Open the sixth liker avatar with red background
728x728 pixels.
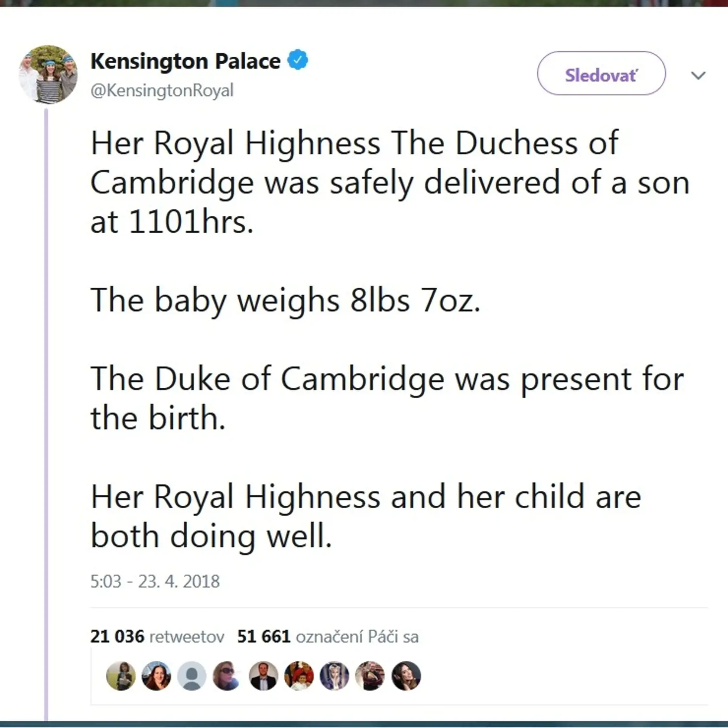coord(299,676)
